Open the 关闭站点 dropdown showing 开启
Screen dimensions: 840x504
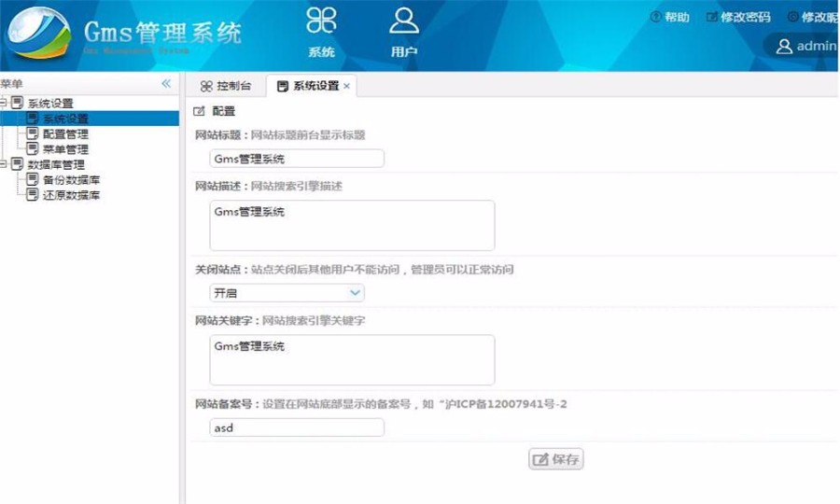tap(287, 292)
